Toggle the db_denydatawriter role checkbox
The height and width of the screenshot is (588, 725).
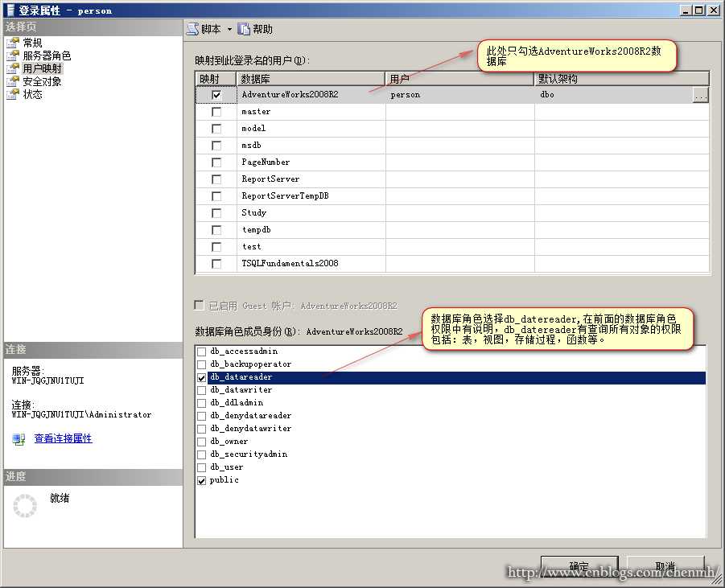pyautogui.click(x=202, y=429)
